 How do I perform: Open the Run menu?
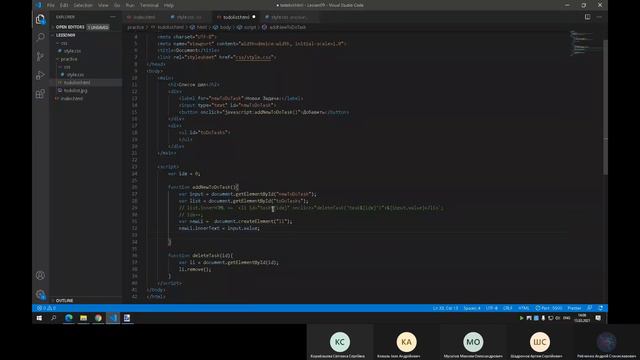click(x=130, y=5)
